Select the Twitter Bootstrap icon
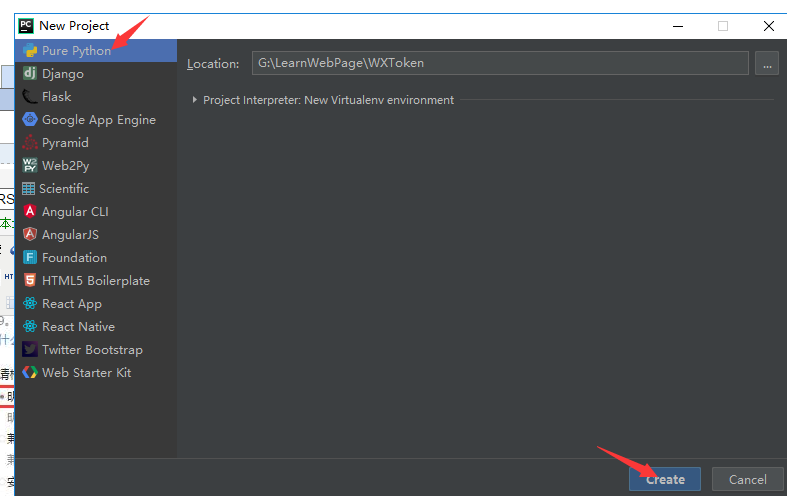Screen dimensions: 787x496 30,350
